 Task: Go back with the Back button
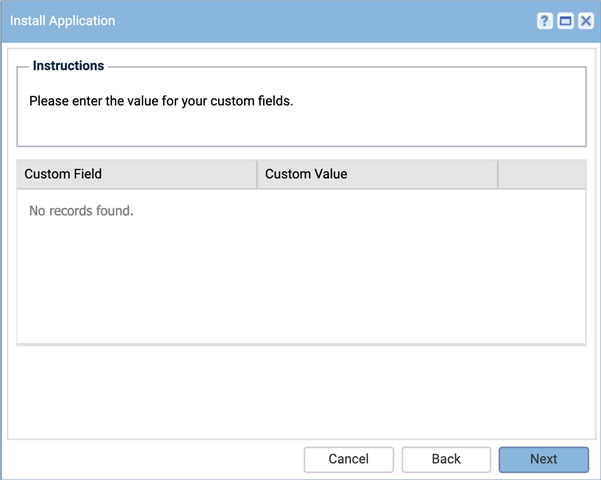[x=446, y=459]
